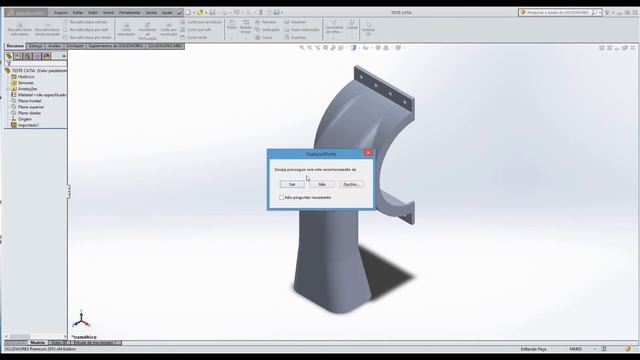
Task: Collapse feature manager panel handle
Action: point(69,192)
